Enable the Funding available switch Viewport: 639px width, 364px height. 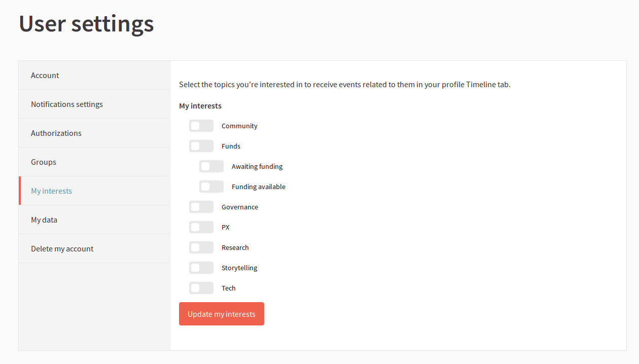[211, 187]
